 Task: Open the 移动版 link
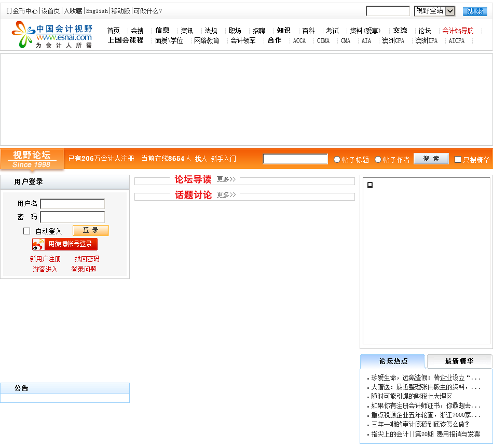tap(121, 11)
